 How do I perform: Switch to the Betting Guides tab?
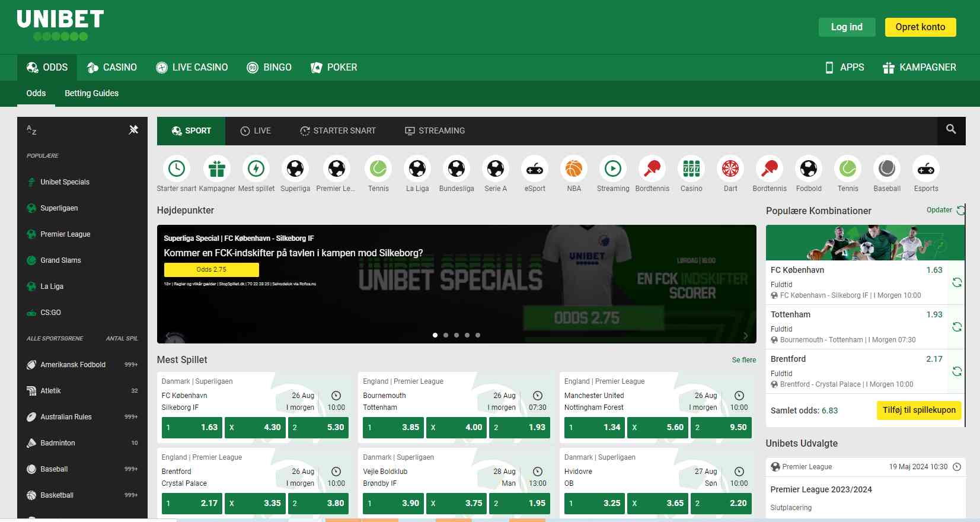click(91, 93)
